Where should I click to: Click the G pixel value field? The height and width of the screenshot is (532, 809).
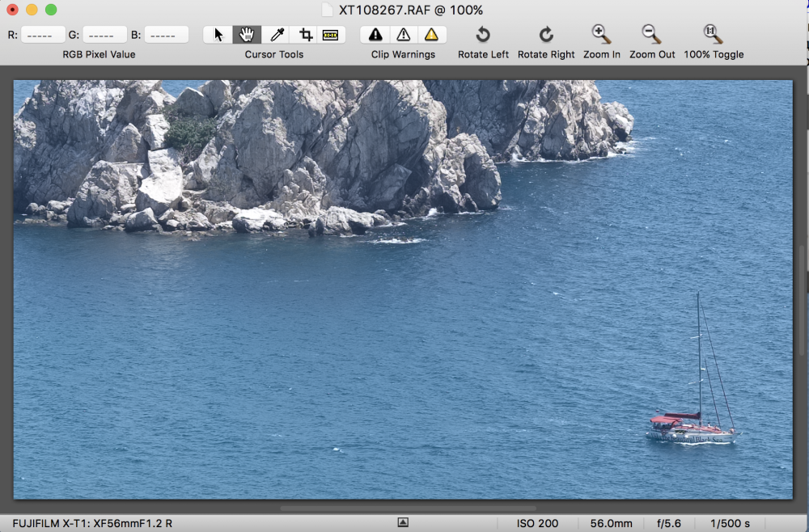tap(104, 35)
